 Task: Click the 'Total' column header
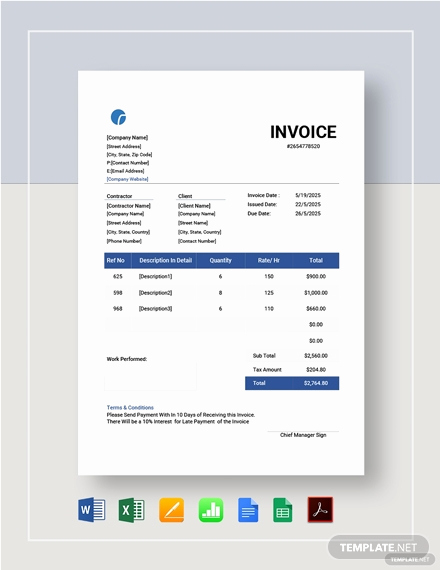pyautogui.click(x=316, y=261)
